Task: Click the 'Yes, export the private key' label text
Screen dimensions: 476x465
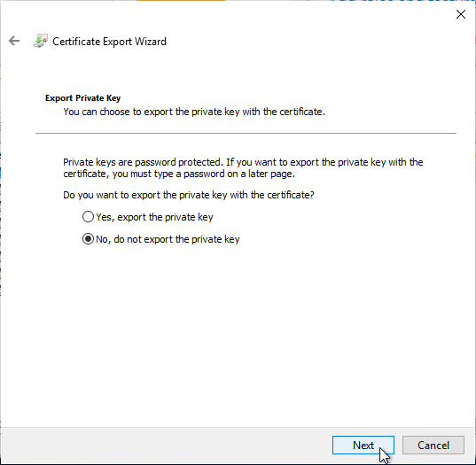Action: [x=154, y=217]
